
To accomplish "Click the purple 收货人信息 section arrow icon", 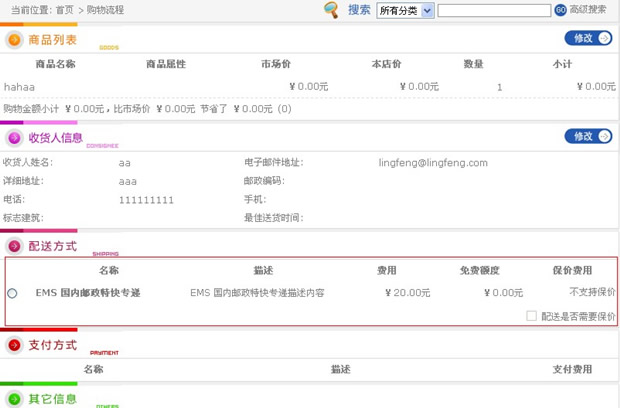I will pyautogui.click(x=15, y=138).
